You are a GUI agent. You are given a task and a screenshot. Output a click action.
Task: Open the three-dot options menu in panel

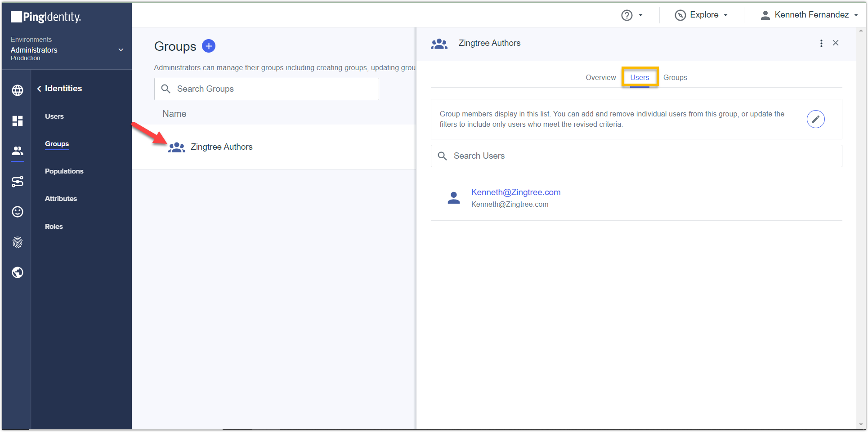click(821, 43)
